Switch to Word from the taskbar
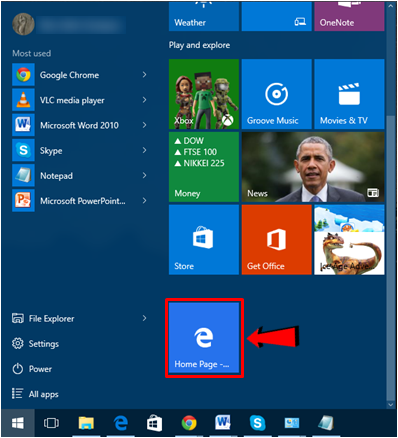Screen dimensions: 398x438 click(x=223, y=423)
